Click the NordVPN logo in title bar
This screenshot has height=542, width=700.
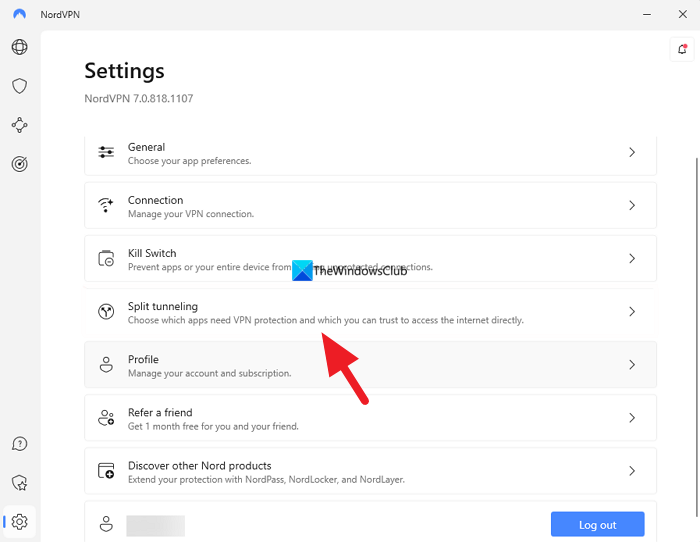(x=19, y=13)
